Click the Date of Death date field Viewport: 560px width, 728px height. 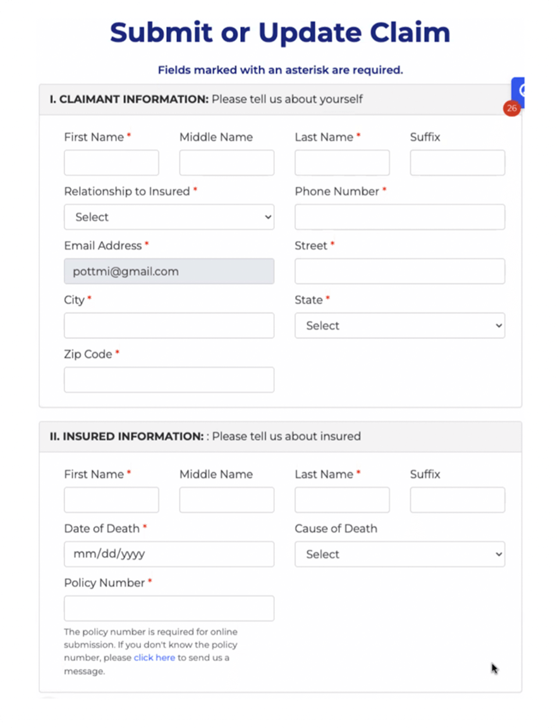(x=169, y=554)
